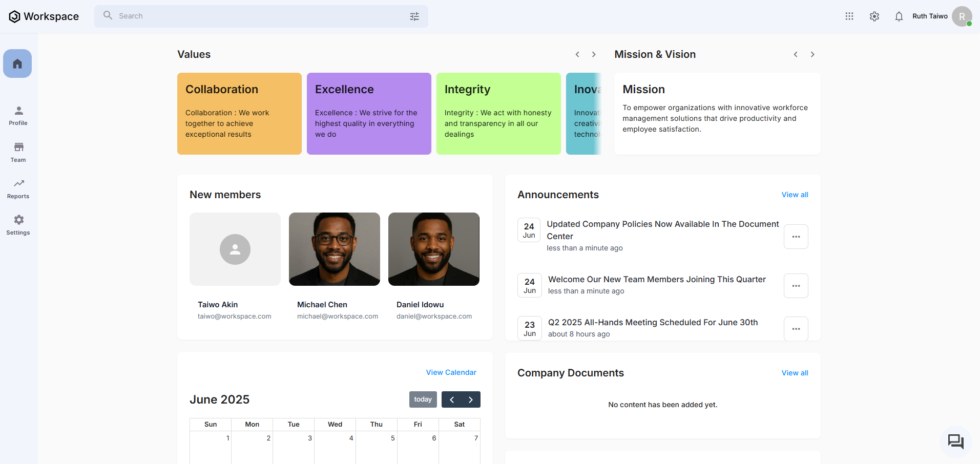Click the top bar settings gear icon
This screenshot has width=980, height=464.
click(874, 16)
